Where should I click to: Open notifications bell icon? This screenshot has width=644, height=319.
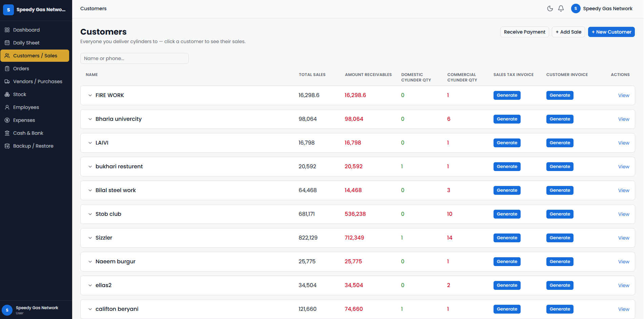[x=561, y=8]
